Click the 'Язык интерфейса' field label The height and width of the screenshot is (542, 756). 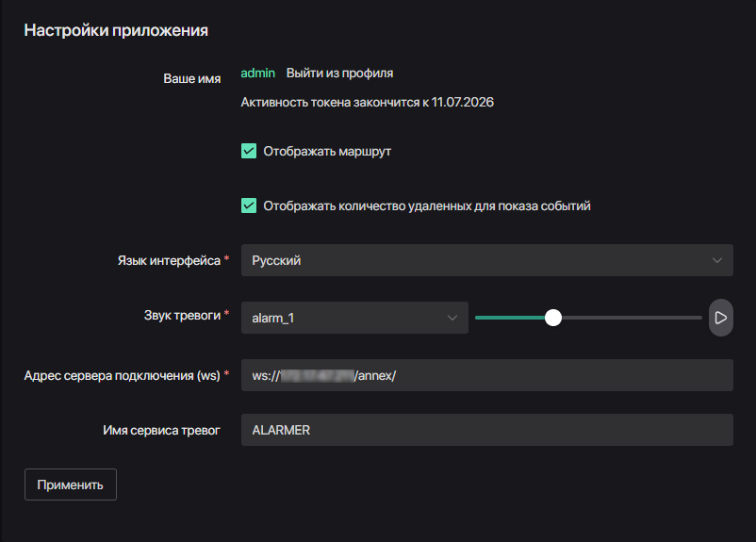point(162,260)
